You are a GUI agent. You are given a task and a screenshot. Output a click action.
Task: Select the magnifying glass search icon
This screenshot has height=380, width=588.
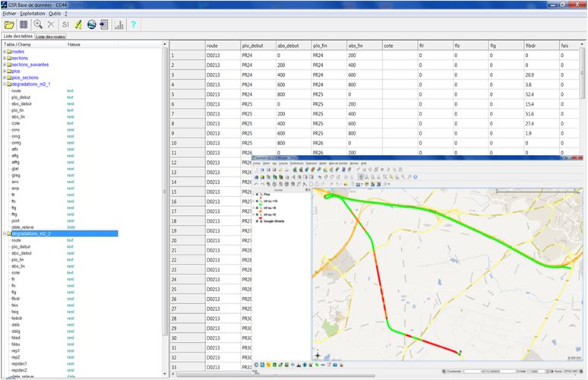tap(38, 25)
